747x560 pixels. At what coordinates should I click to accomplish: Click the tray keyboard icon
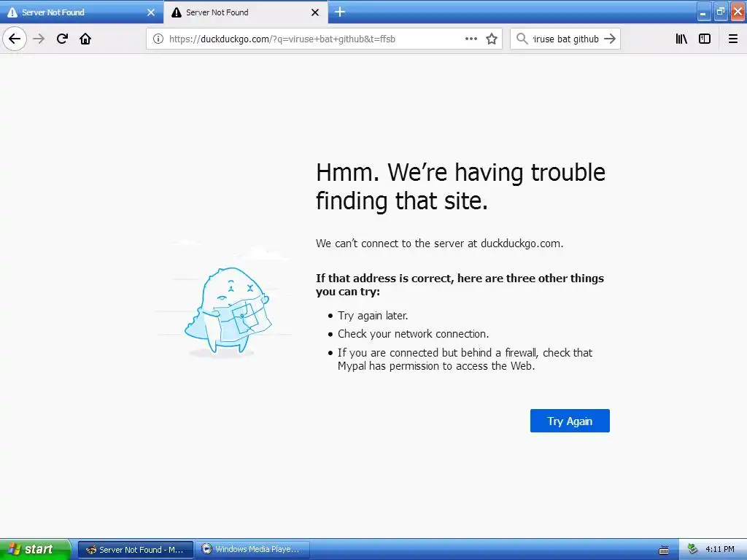coord(664,550)
